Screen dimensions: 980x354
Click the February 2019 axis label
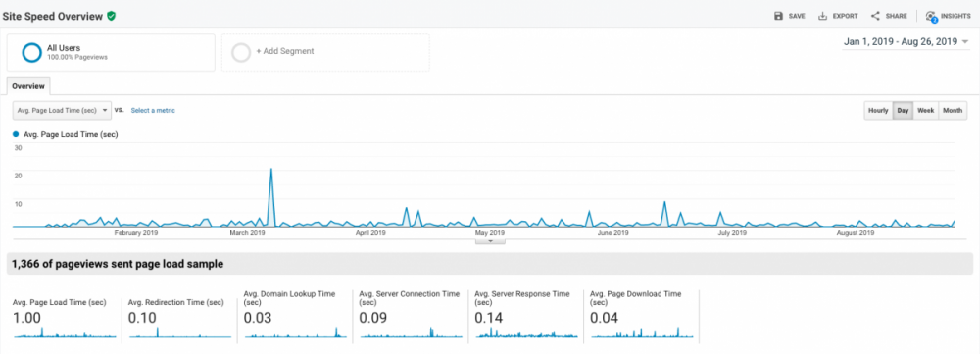(x=136, y=233)
